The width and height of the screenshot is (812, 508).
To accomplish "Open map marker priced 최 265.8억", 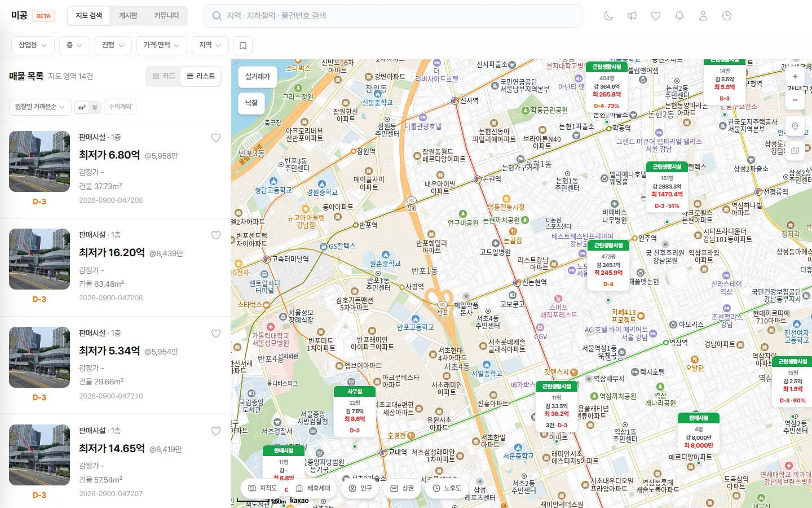I will pyautogui.click(x=606, y=86).
